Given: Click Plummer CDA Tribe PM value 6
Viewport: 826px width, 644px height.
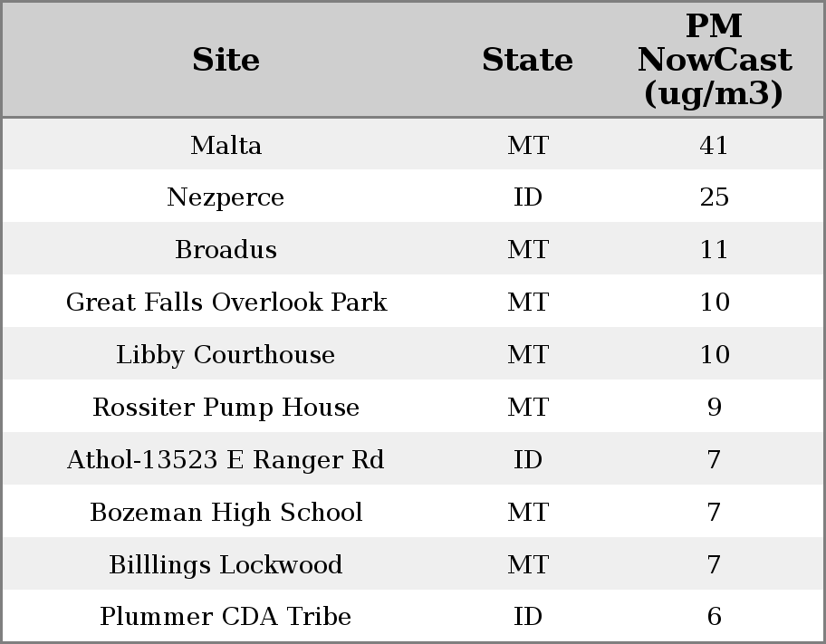Looking at the screenshot, I should coord(714,617).
